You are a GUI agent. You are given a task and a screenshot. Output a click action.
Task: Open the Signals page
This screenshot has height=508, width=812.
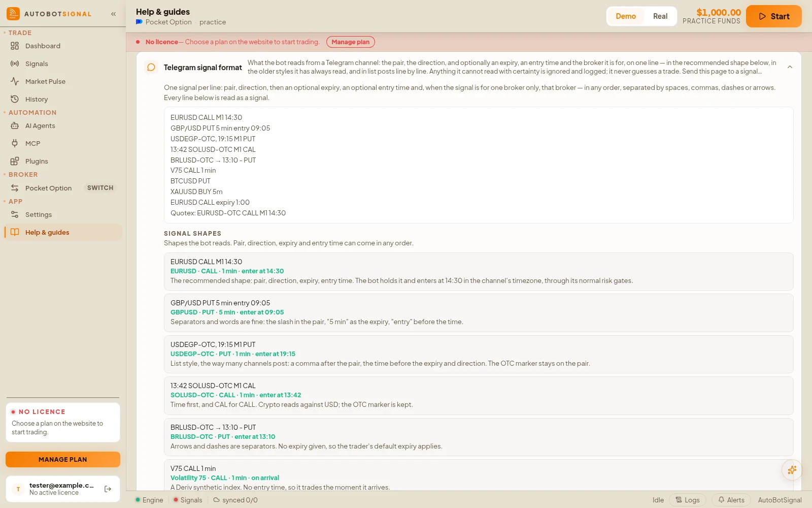[63, 63]
